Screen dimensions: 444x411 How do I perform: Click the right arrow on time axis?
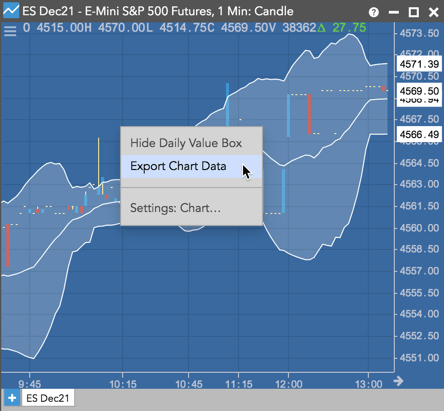click(x=398, y=381)
